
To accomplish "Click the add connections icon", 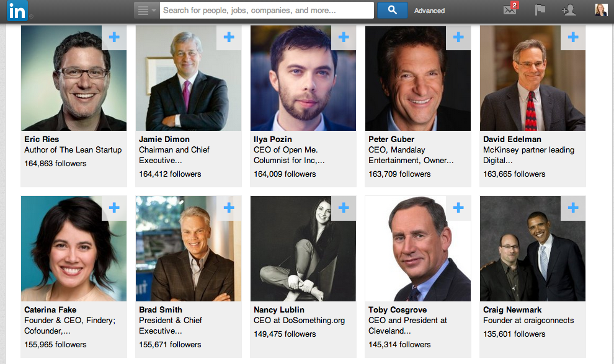I will (568, 11).
